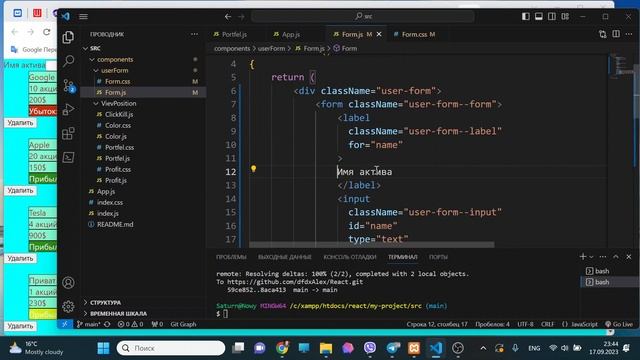Viewport: 640px width, 360px height.
Task: Switch to the App.js editor tab
Action: coord(291,34)
